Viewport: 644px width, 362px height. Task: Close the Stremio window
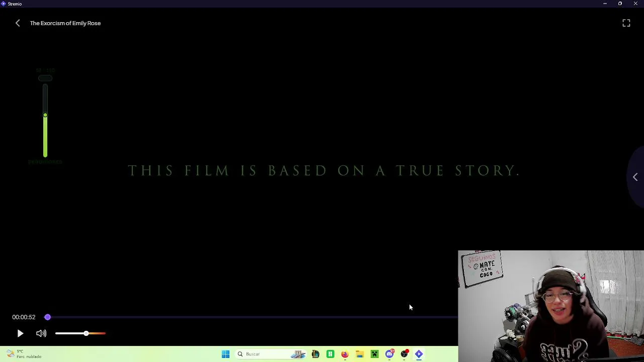(x=635, y=4)
